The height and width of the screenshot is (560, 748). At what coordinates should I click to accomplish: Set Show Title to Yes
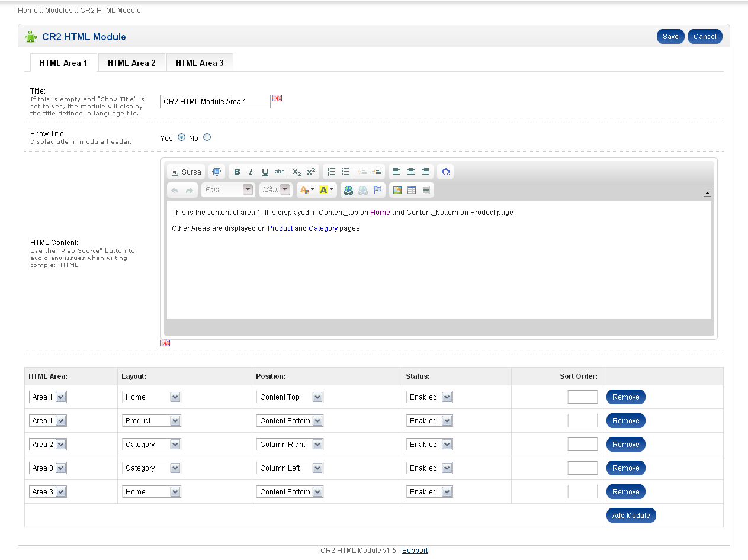coord(181,137)
